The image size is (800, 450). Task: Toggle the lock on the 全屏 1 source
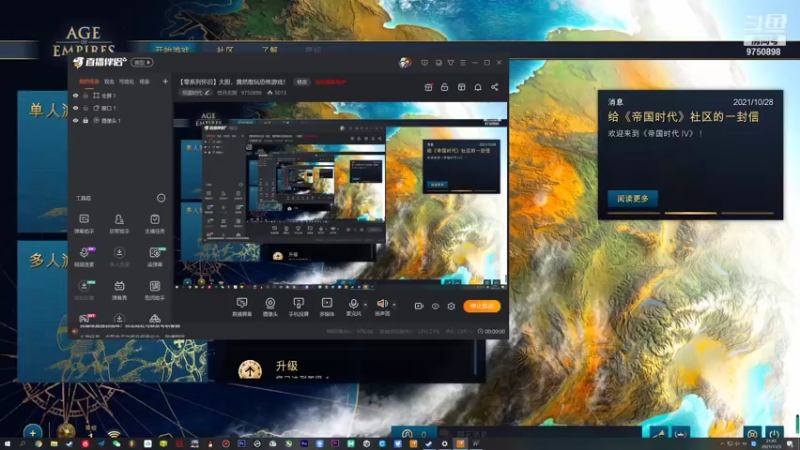(86, 95)
